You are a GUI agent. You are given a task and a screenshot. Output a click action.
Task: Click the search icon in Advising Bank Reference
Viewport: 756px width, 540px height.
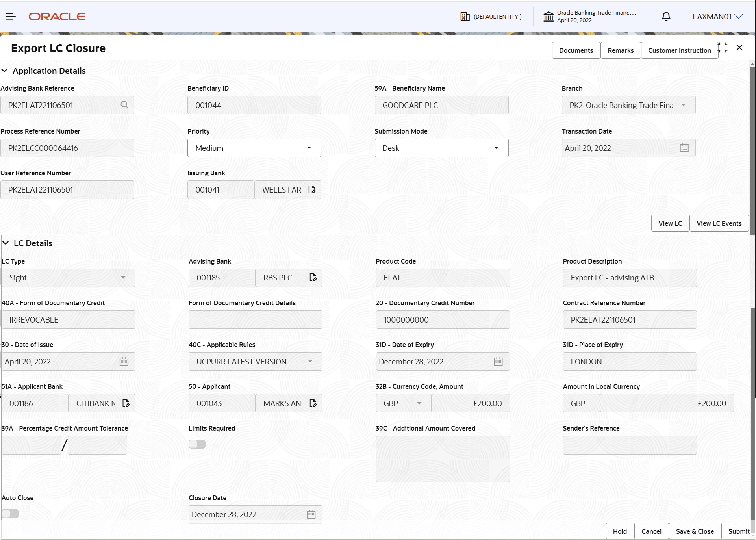click(x=124, y=105)
